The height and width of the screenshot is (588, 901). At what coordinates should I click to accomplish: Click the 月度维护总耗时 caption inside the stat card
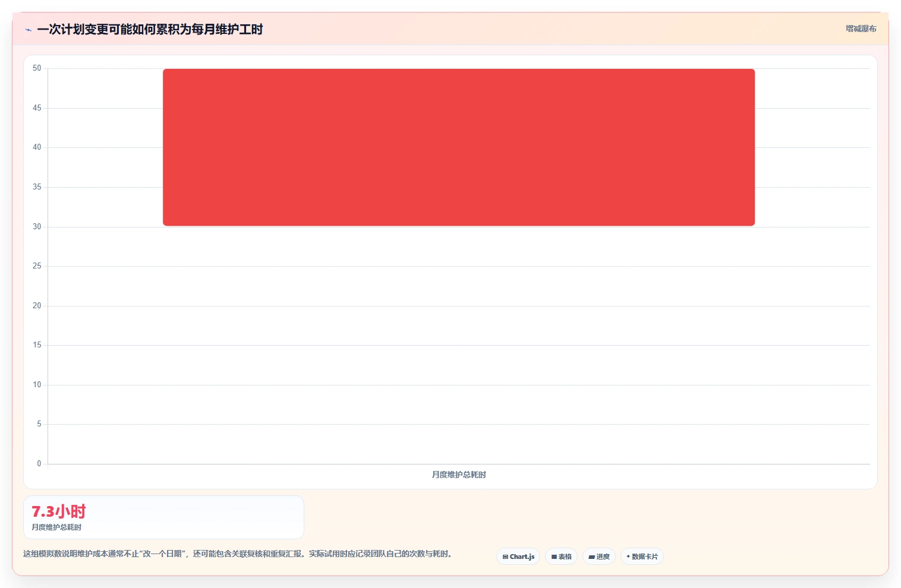[56, 527]
